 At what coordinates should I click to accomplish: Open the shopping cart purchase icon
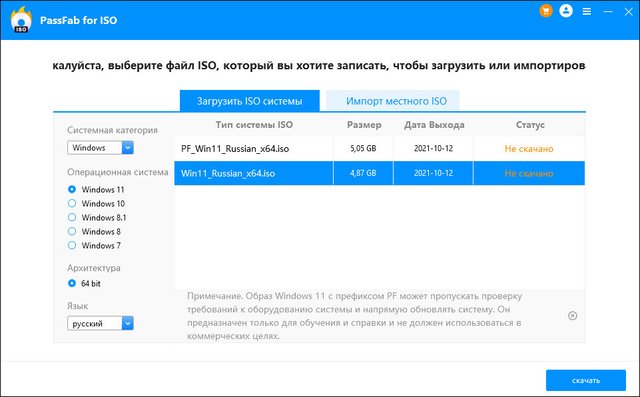(x=546, y=11)
